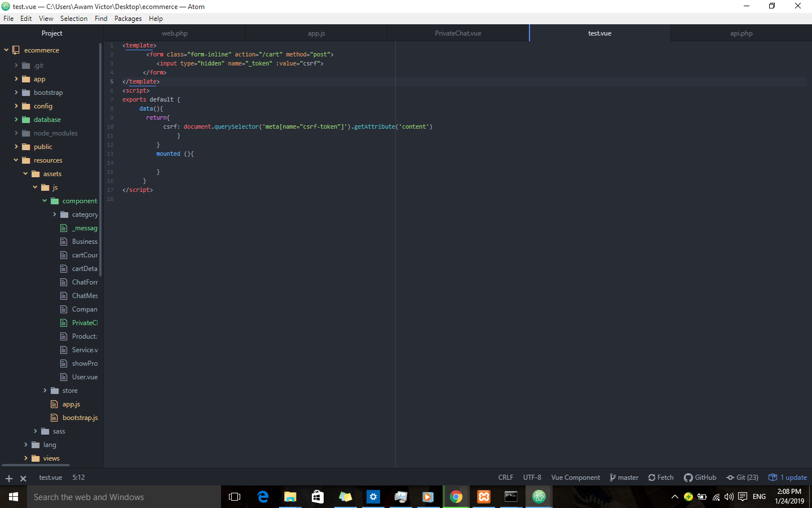This screenshot has width=812, height=508.
Task: Open the Git (23) changes panel
Action: pos(742,478)
